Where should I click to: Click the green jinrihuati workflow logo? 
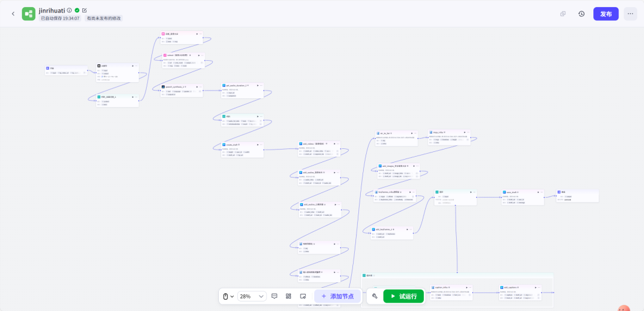pyautogui.click(x=29, y=14)
